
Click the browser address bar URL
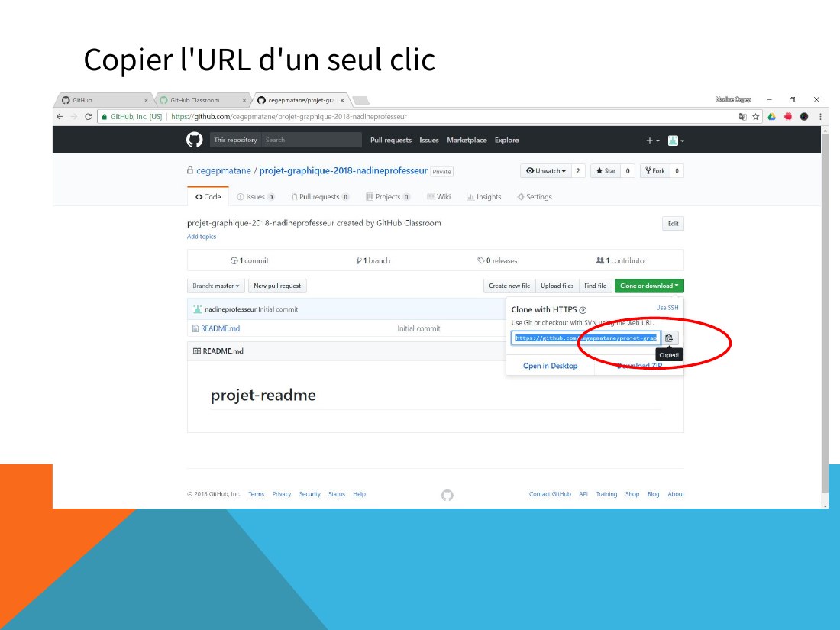click(x=289, y=117)
